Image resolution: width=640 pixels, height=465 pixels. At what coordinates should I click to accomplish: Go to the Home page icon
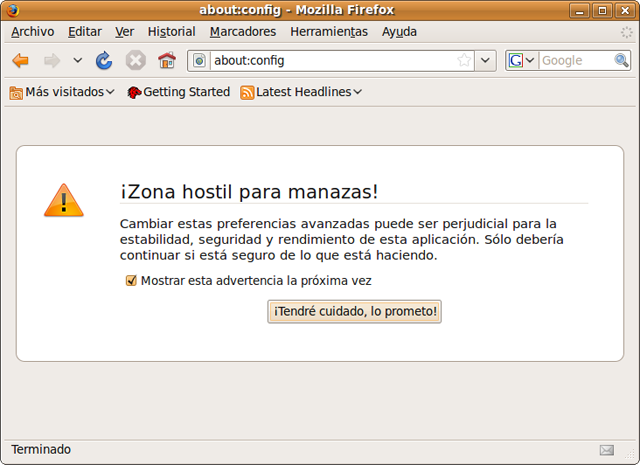point(166,61)
